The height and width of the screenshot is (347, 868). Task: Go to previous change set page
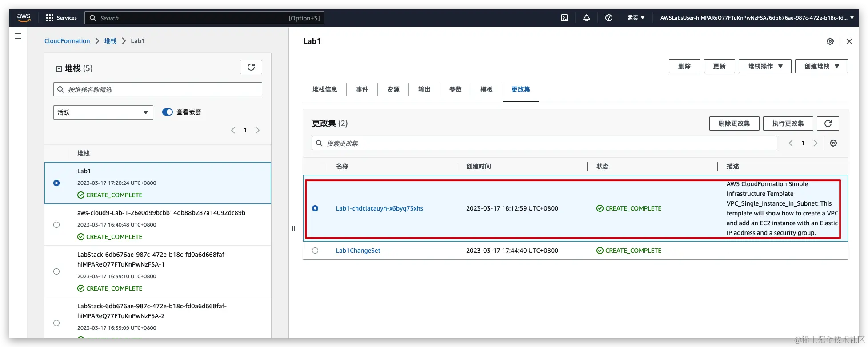pyautogui.click(x=791, y=143)
